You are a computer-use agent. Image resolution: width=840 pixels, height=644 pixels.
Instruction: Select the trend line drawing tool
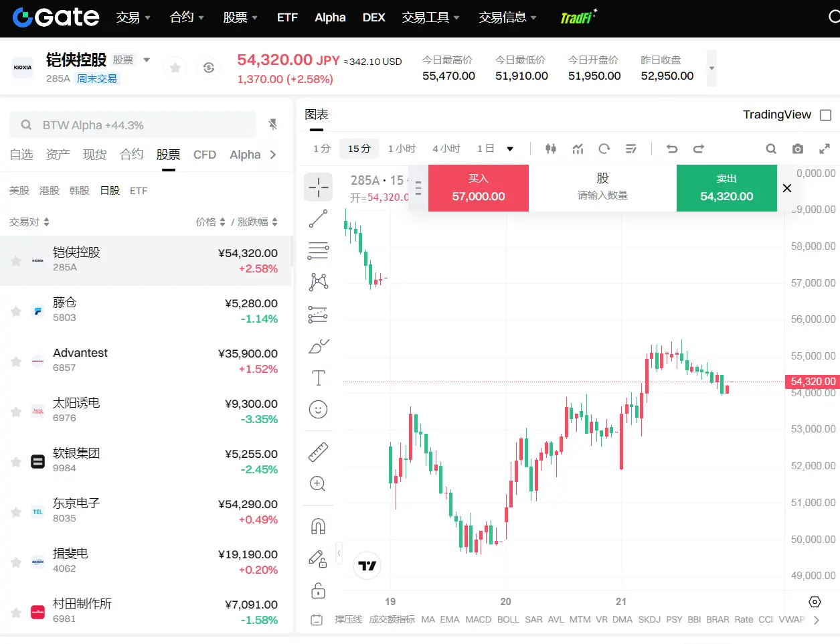point(318,218)
